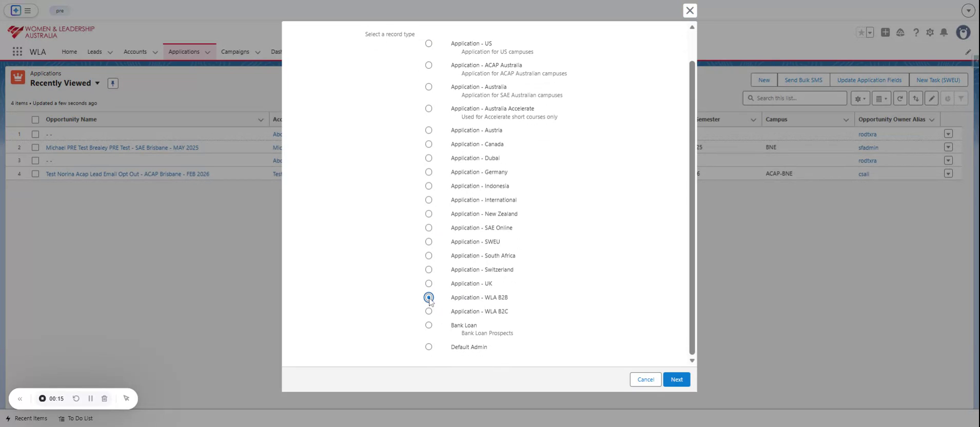Close the record type dialog with X
Image resolution: width=980 pixels, height=427 pixels.
pyautogui.click(x=690, y=10)
